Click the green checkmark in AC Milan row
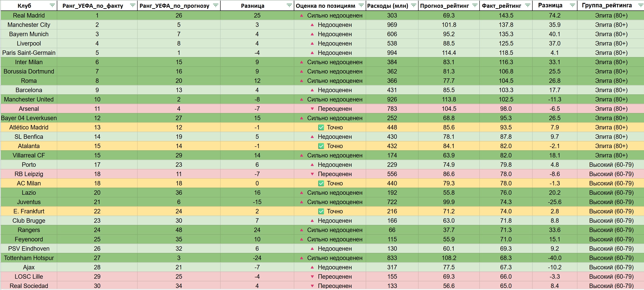Image resolution: width=644 pixels, height=290 pixels. [321, 183]
